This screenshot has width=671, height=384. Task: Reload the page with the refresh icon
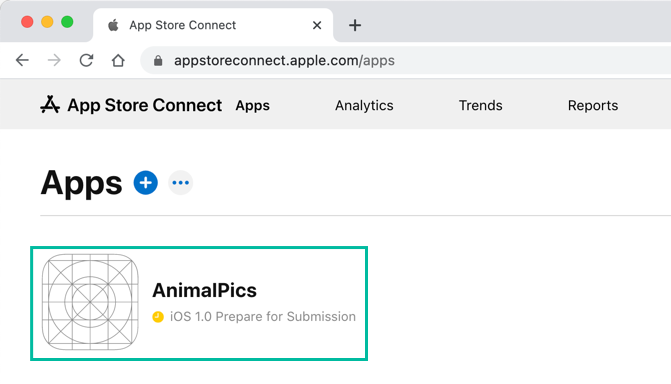coord(86,60)
